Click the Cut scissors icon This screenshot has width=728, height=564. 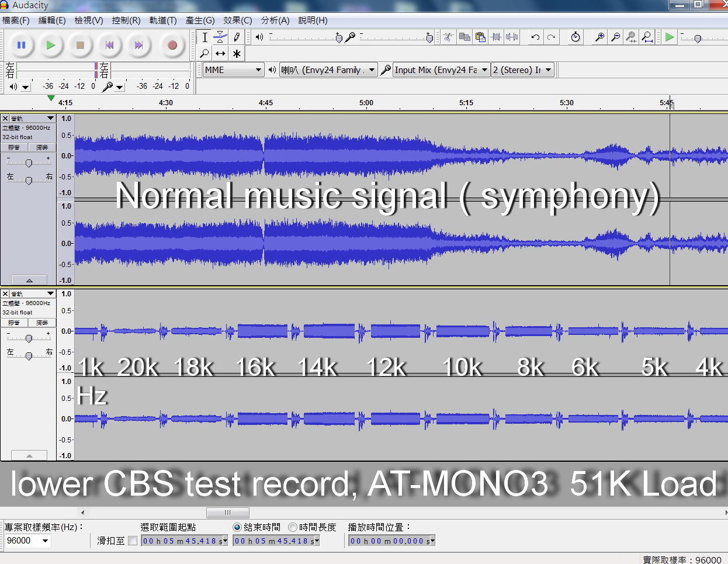[448, 37]
